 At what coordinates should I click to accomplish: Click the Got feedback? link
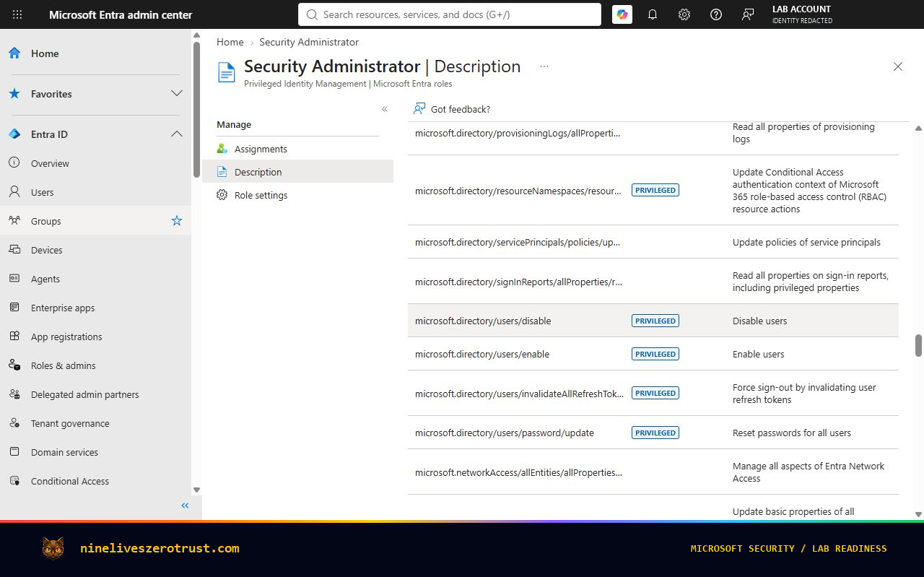461,109
